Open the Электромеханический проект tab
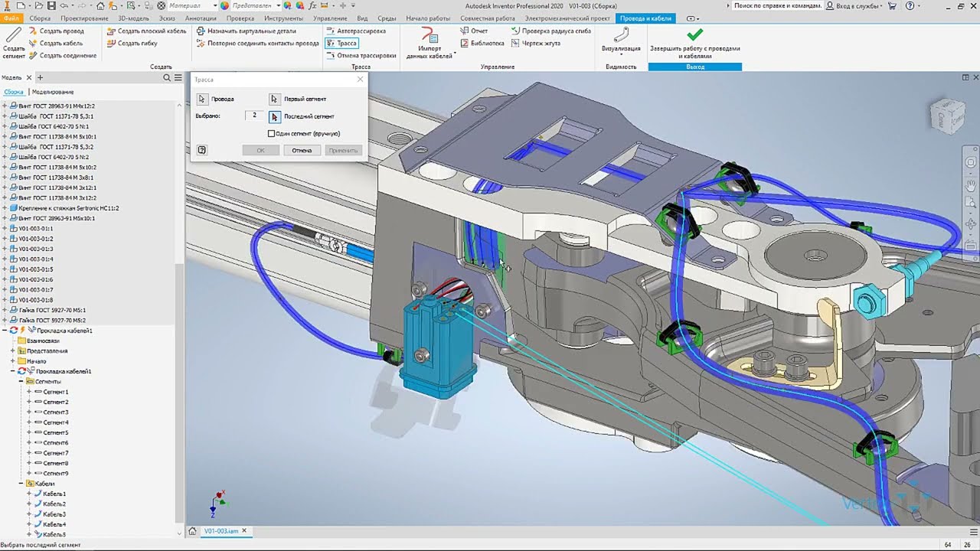Screen dimensions: 980x551 pyautogui.click(x=567, y=18)
